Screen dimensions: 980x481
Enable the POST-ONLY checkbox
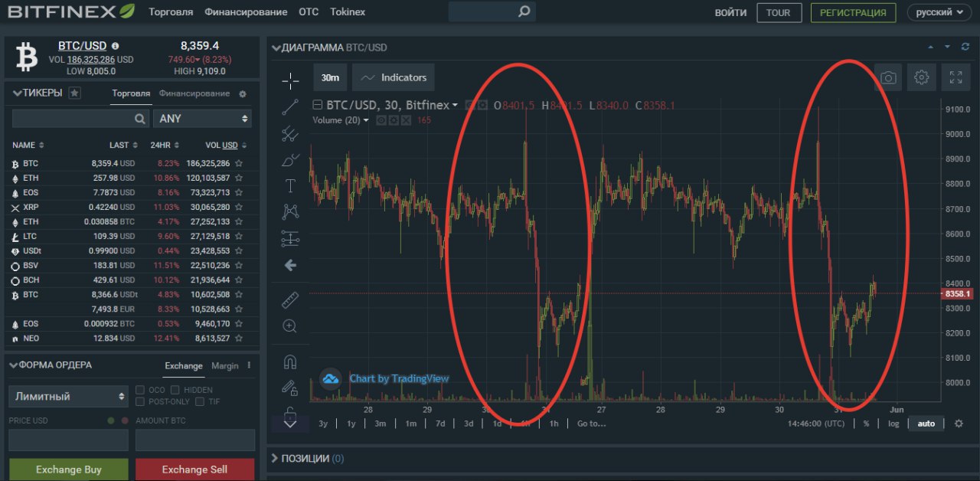pyautogui.click(x=140, y=401)
